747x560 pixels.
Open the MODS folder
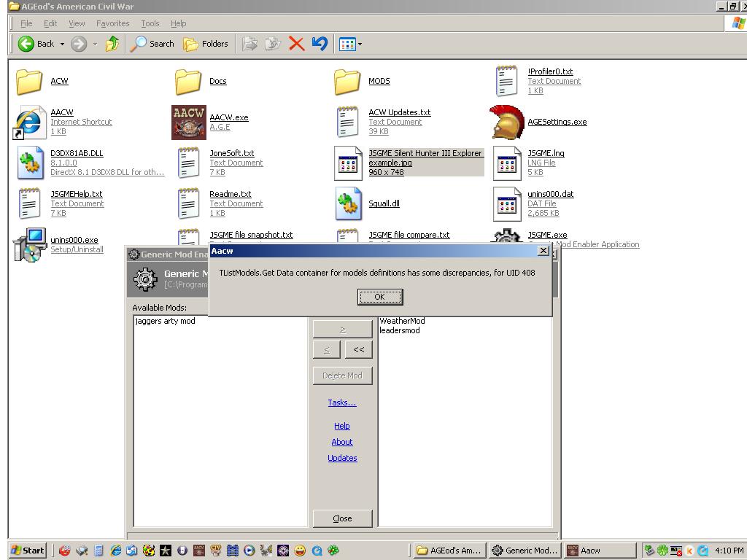tap(347, 81)
